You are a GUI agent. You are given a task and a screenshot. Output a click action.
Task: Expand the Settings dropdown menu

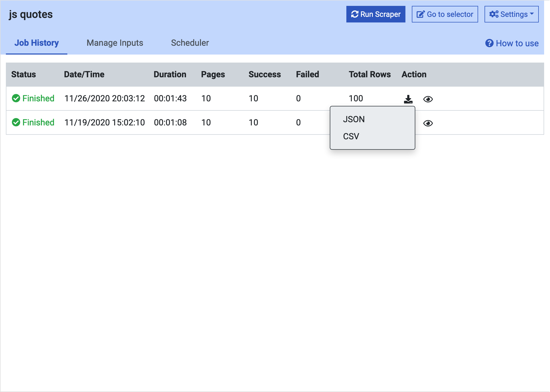click(x=511, y=14)
